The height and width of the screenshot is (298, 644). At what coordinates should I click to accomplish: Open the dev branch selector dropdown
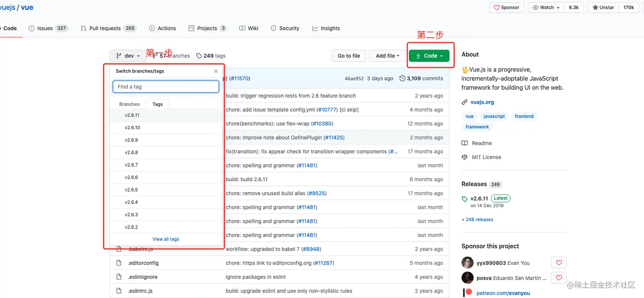tap(128, 56)
